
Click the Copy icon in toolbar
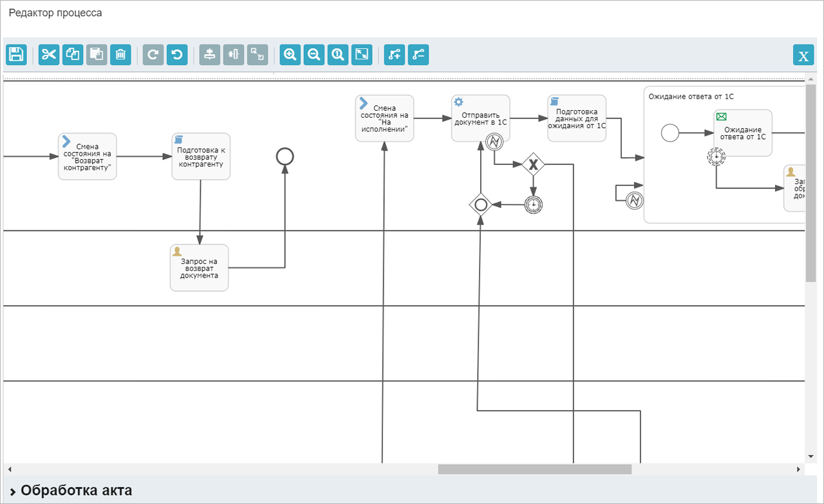tap(73, 55)
